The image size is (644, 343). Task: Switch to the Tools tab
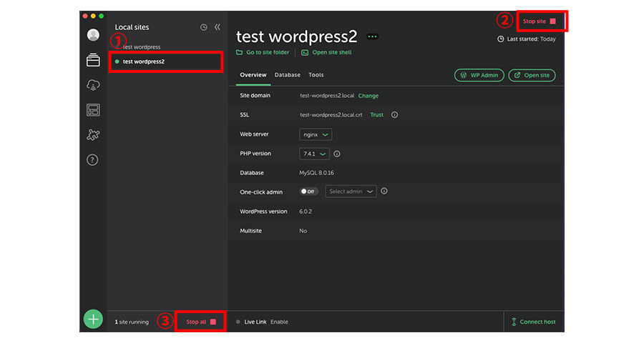click(316, 75)
